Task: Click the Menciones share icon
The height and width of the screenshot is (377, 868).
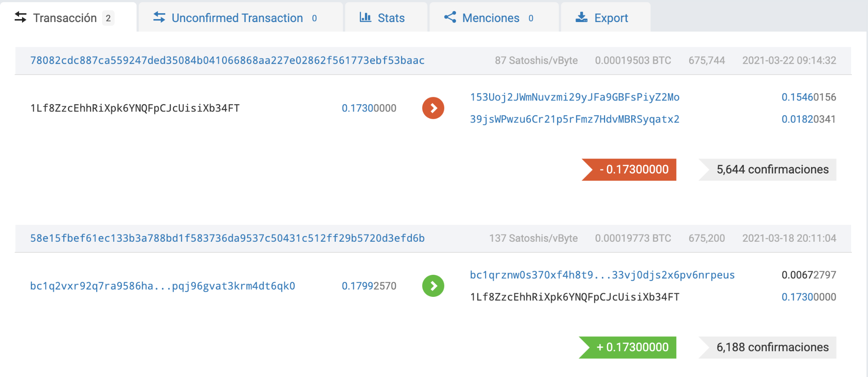Action: [x=450, y=17]
